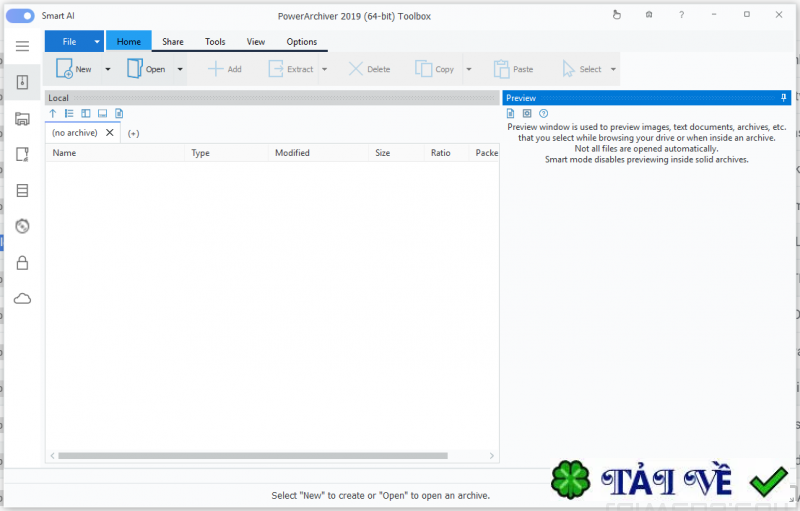Toggle the Smart AI switch
The height and width of the screenshot is (511, 800).
[x=20, y=16]
